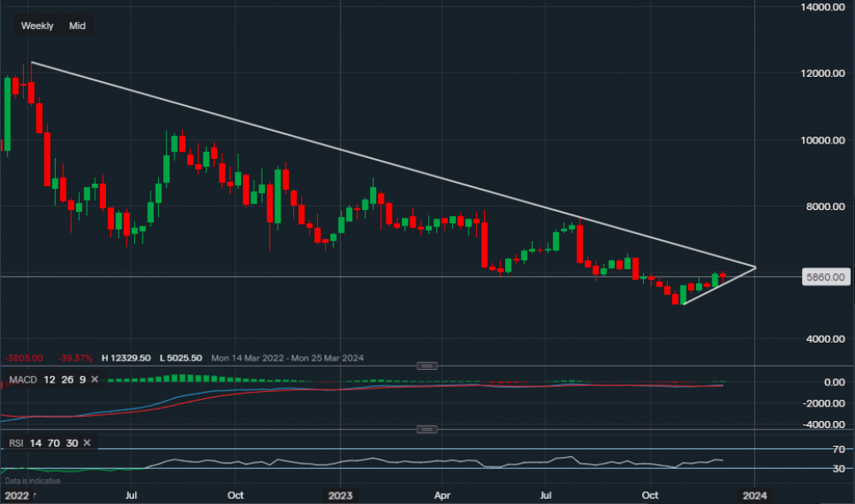The image size is (855, 504).
Task: Select the long descending white trendline
Action: [342, 151]
